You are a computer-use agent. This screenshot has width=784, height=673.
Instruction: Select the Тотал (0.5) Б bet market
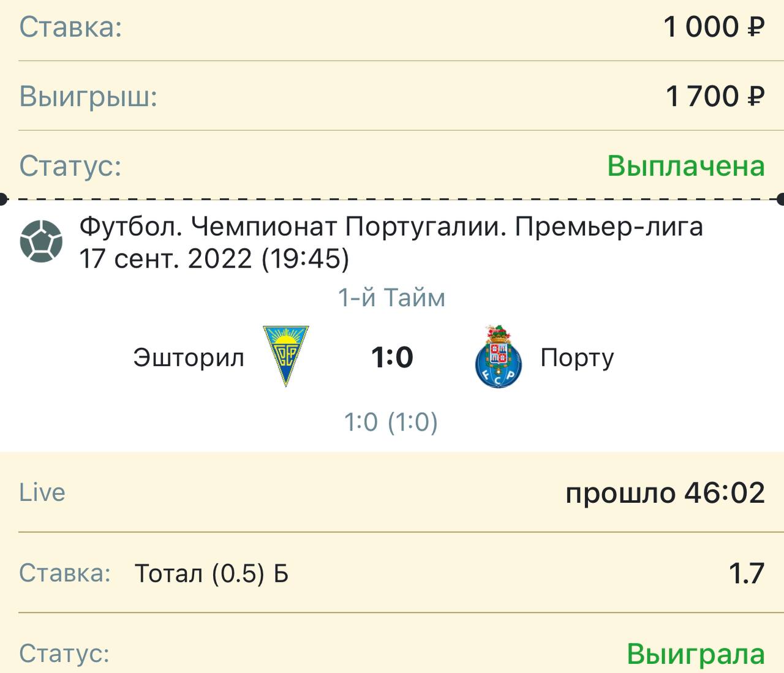coord(211,574)
